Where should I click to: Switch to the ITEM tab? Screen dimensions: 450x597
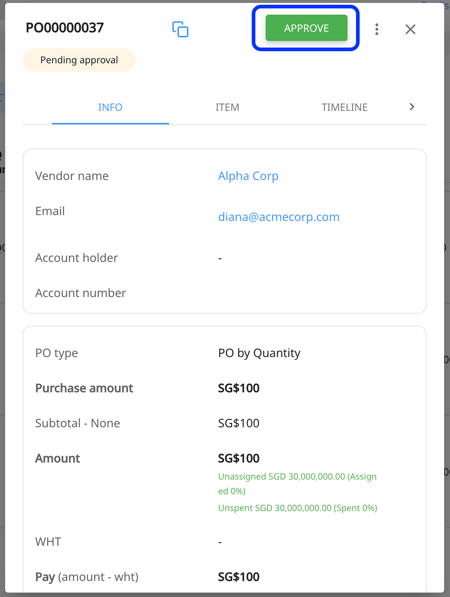point(227,107)
